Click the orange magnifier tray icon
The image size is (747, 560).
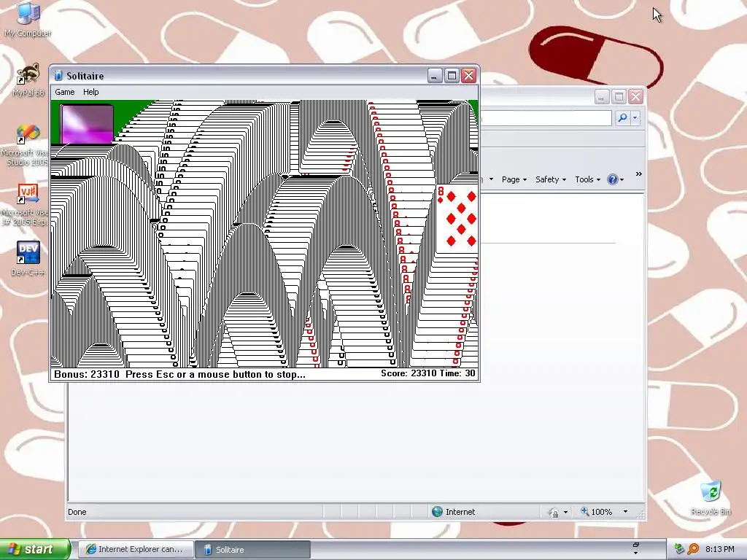click(693, 549)
